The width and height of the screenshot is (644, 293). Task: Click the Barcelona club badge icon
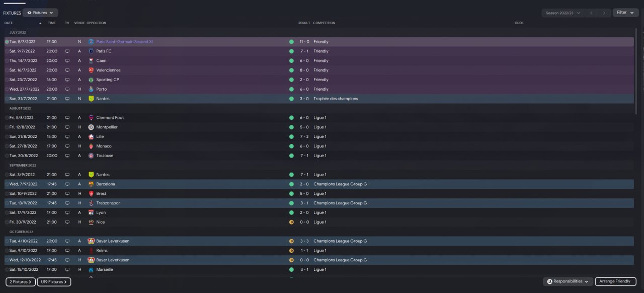91,184
